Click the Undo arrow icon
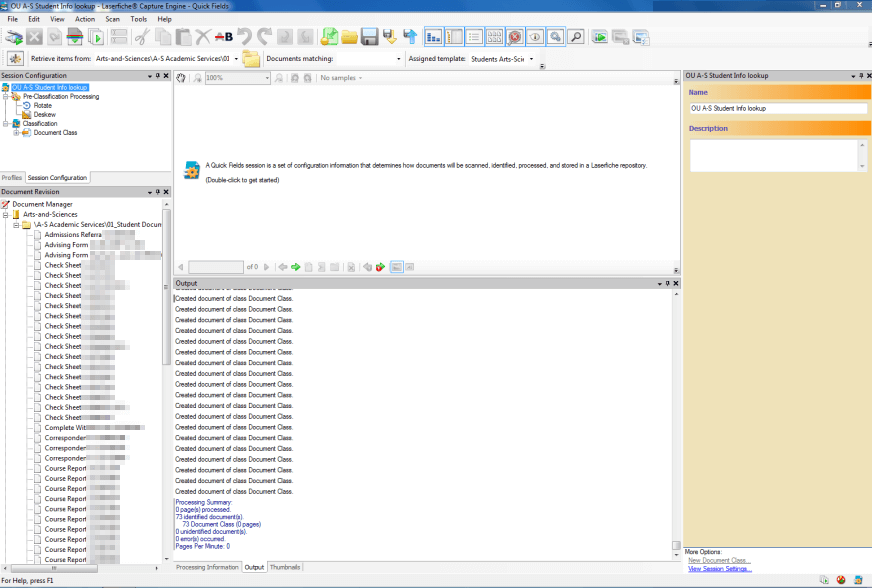The image size is (872, 588). (x=244, y=37)
